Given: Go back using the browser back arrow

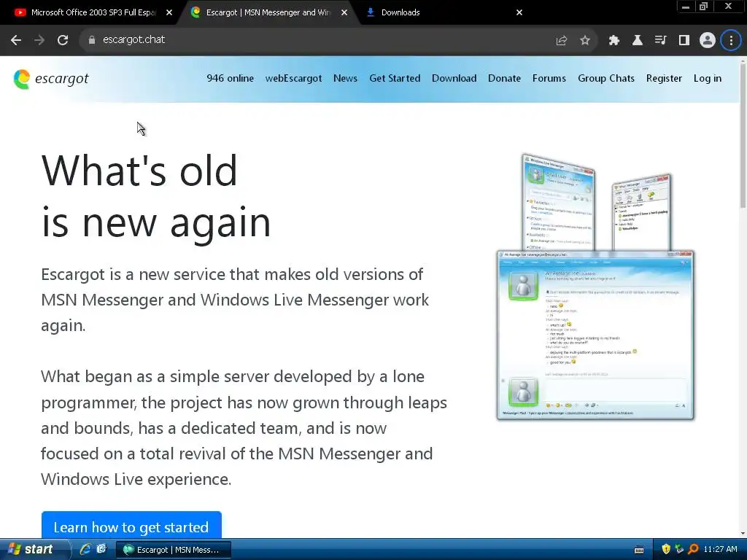Looking at the screenshot, I should click(x=16, y=40).
